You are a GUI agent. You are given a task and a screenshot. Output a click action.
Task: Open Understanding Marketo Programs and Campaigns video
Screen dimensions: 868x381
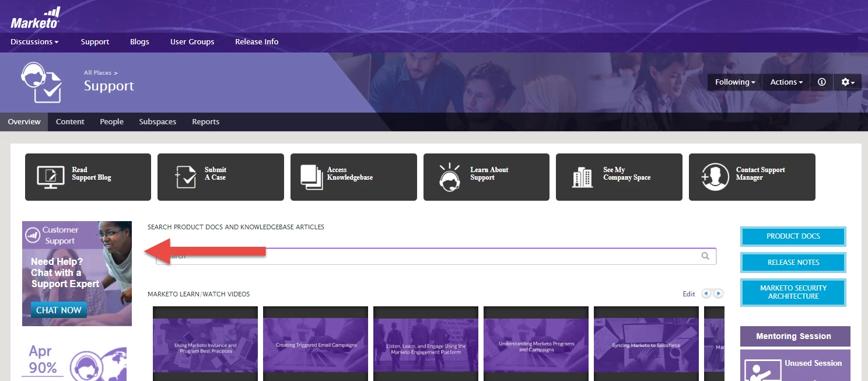pos(536,344)
